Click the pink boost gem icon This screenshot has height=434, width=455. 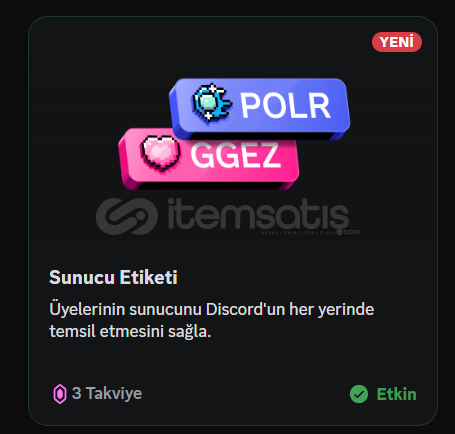pyautogui.click(x=60, y=394)
